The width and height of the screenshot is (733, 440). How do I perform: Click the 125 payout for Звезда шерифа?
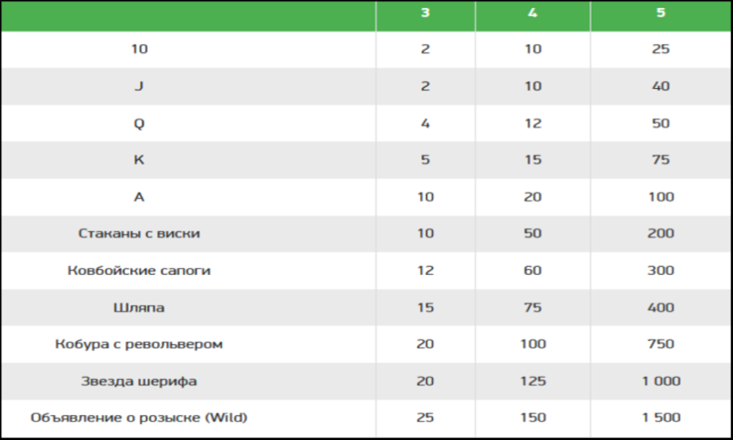pyautogui.click(x=532, y=380)
